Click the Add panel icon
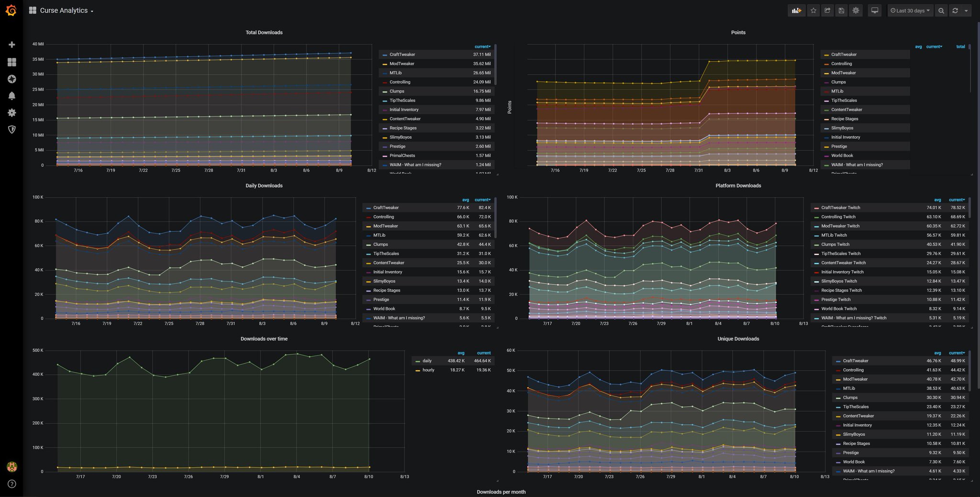This screenshot has width=980, height=497. (x=796, y=11)
